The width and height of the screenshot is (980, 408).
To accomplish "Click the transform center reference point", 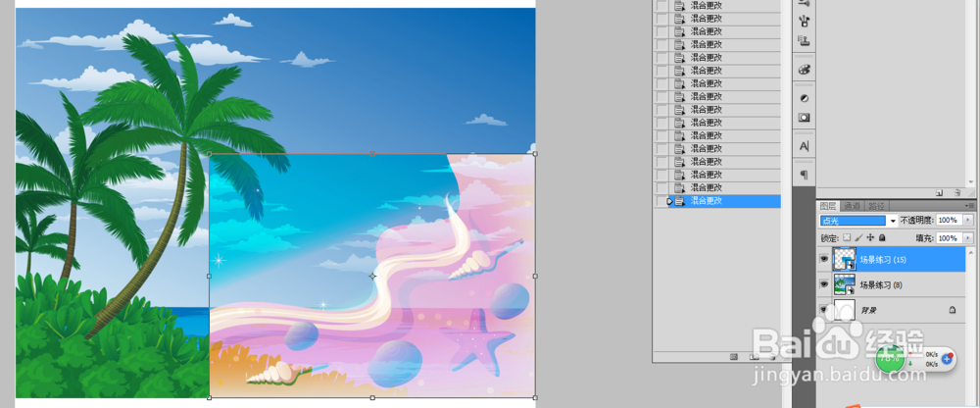I will pos(372,276).
